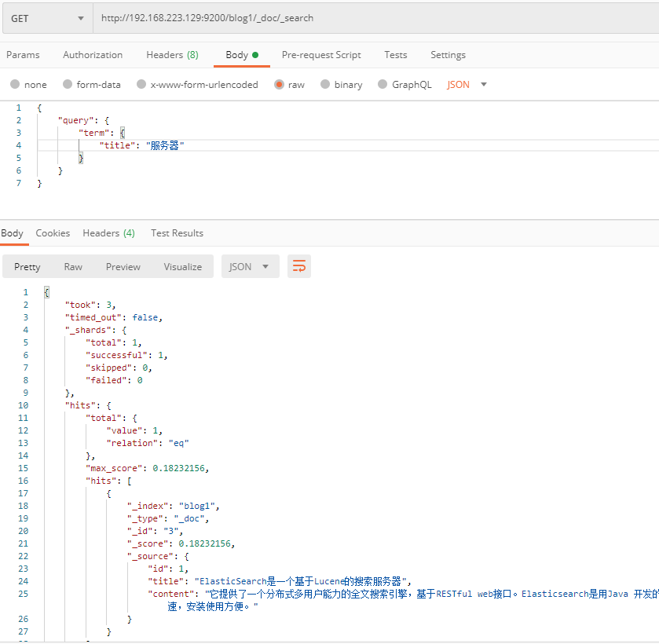Open the response Headers (4) tab
The height and width of the screenshot is (644, 659).
(x=109, y=233)
